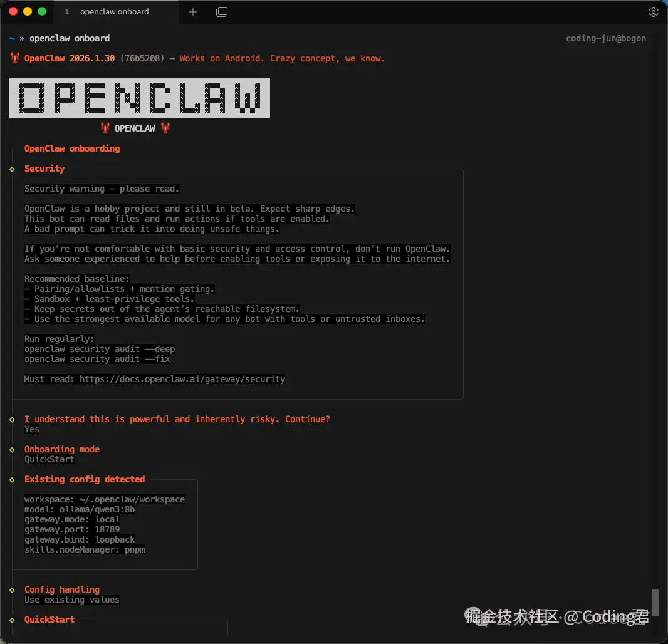Screen dimensions: 668x644
Task: Select the 'openclaw onboard' tab
Action: [115, 12]
